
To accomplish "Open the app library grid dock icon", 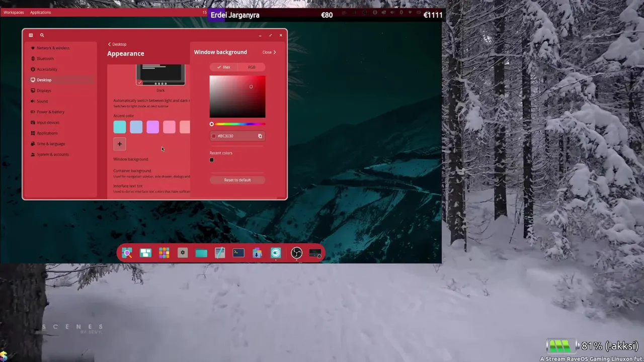I will pos(164,253).
